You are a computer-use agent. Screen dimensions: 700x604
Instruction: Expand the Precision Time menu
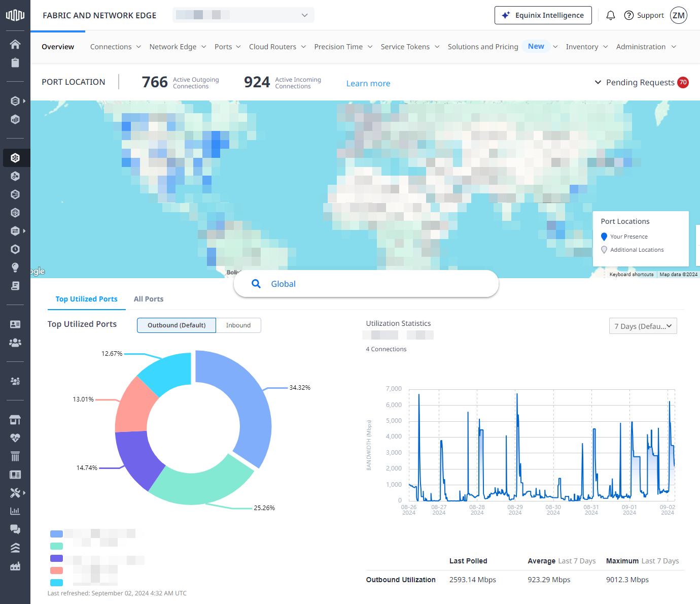[x=343, y=47]
